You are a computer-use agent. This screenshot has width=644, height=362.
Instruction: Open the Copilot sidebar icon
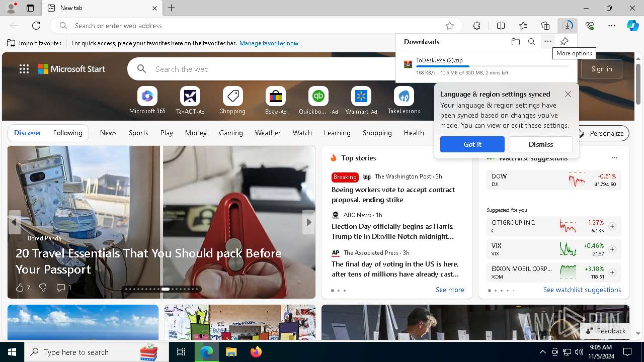point(632,26)
